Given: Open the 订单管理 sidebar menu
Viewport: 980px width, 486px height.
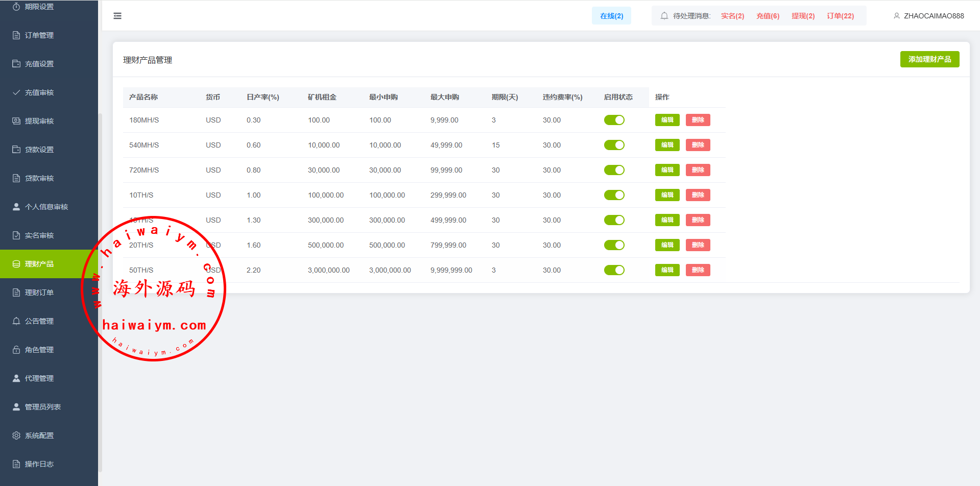Looking at the screenshot, I should click(39, 35).
